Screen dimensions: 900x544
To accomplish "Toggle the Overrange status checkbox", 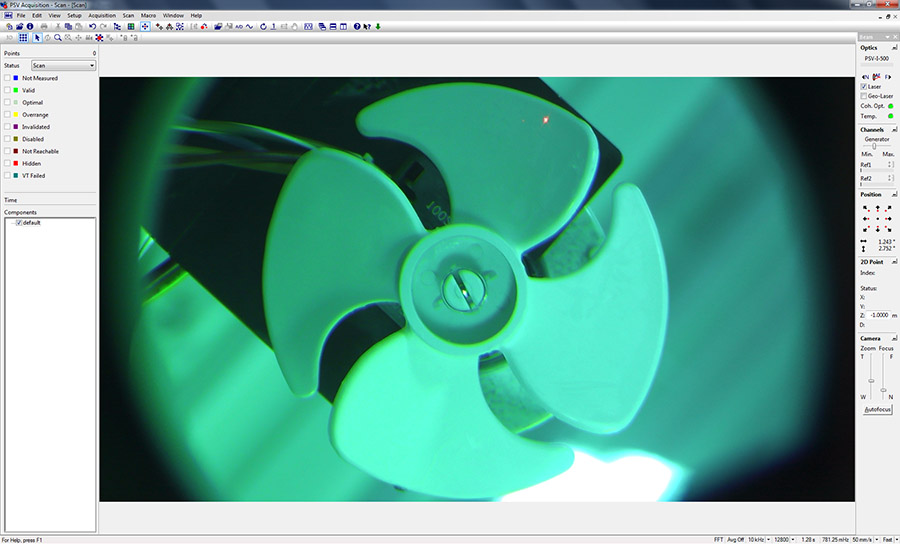I will tap(7, 115).
